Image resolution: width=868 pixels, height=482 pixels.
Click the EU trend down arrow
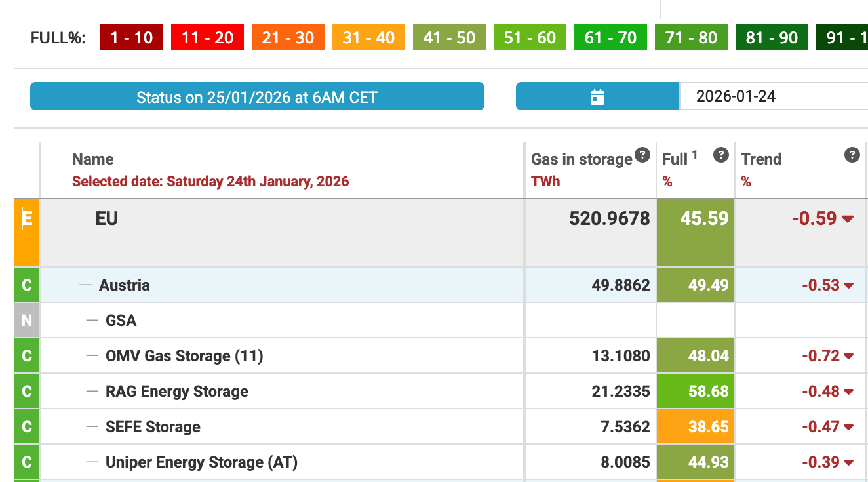point(848,219)
